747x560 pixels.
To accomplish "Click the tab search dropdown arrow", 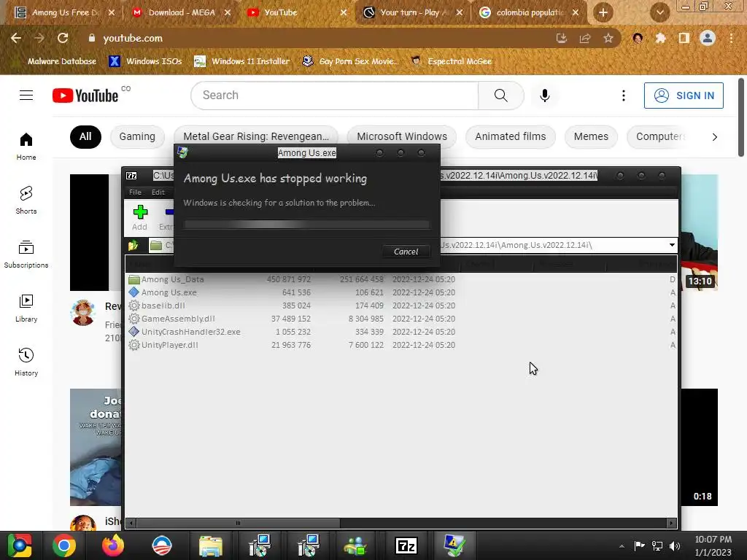I will (659, 12).
